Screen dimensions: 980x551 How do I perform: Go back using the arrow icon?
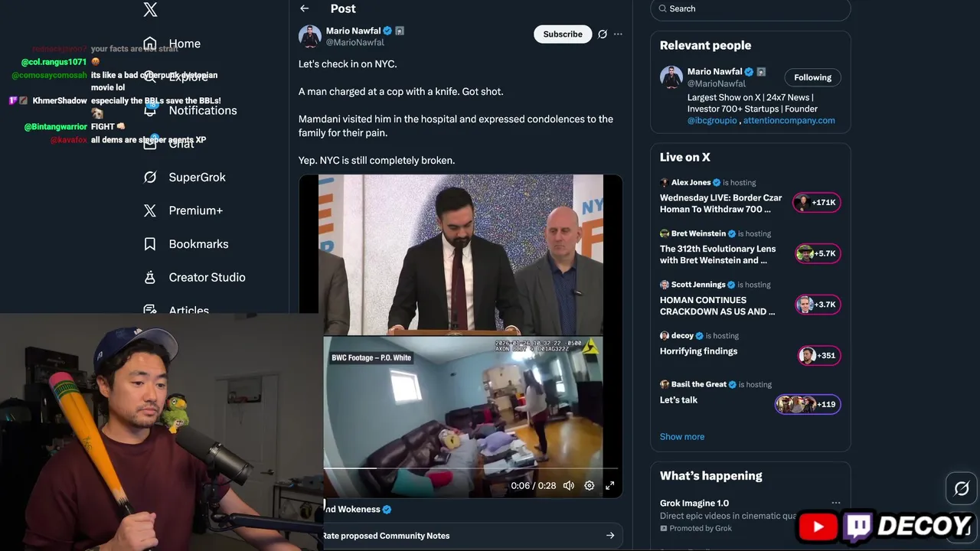(x=305, y=8)
